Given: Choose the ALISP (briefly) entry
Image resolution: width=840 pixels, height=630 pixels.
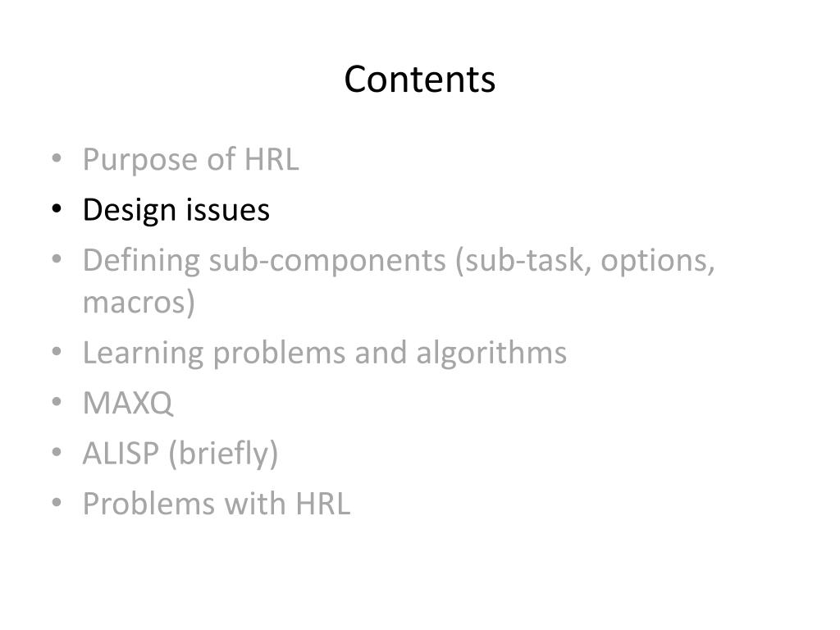Looking at the screenshot, I should (x=180, y=453).
